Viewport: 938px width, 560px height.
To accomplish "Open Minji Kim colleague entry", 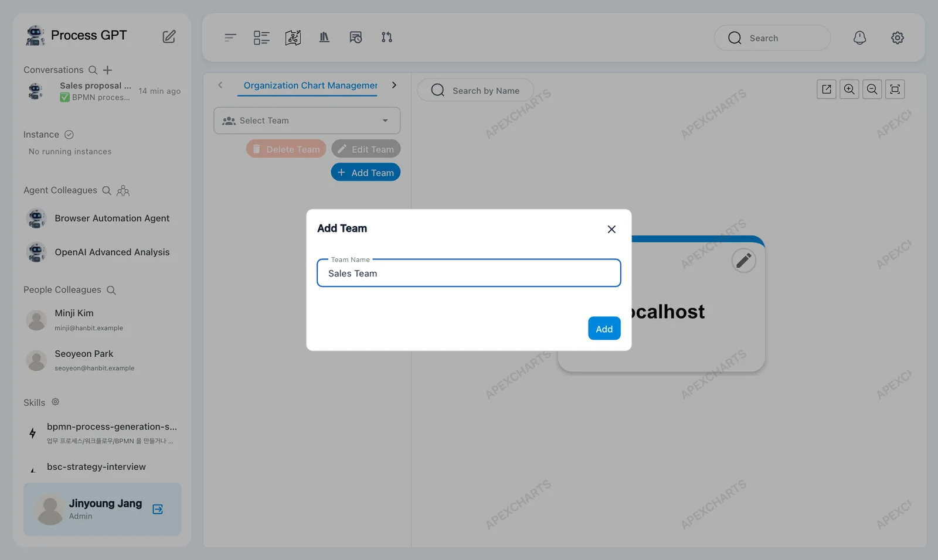I will 102,320.
